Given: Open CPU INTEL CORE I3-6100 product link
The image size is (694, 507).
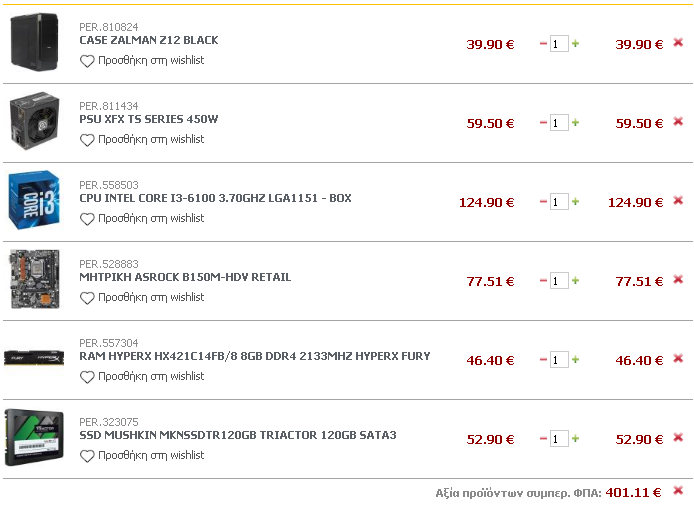Looking at the screenshot, I should [215, 198].
